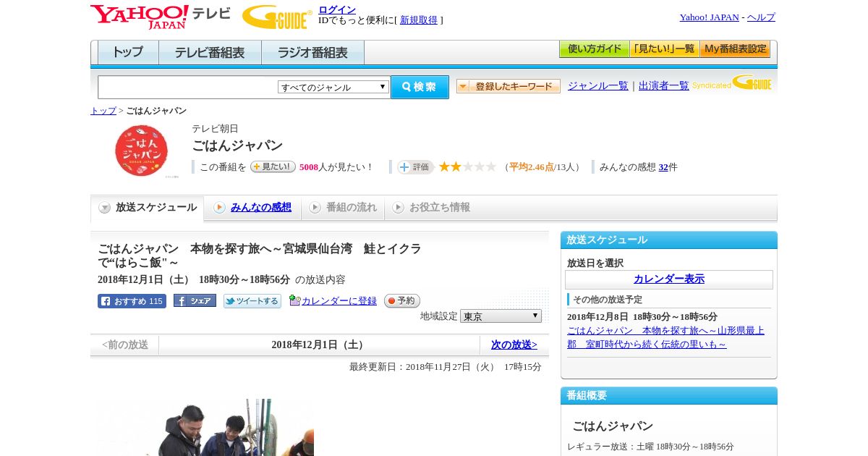Click the その他の放送予定 heading
This screenshot has height=456, width=868.
tap(608, 300)
